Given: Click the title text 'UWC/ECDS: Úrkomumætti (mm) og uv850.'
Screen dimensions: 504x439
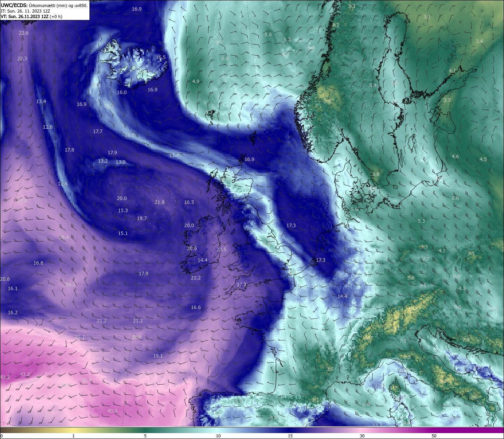Looking at the screenshot, I should coord(44,6).
